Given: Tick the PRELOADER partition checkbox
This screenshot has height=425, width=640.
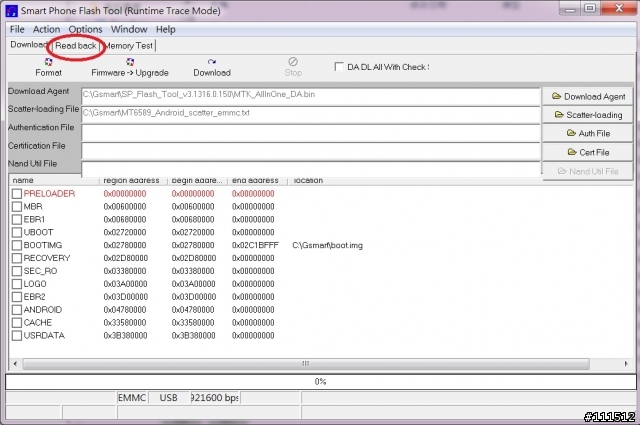Looking at the screenshot, I should pyautogui.click(x=17, y=194).
